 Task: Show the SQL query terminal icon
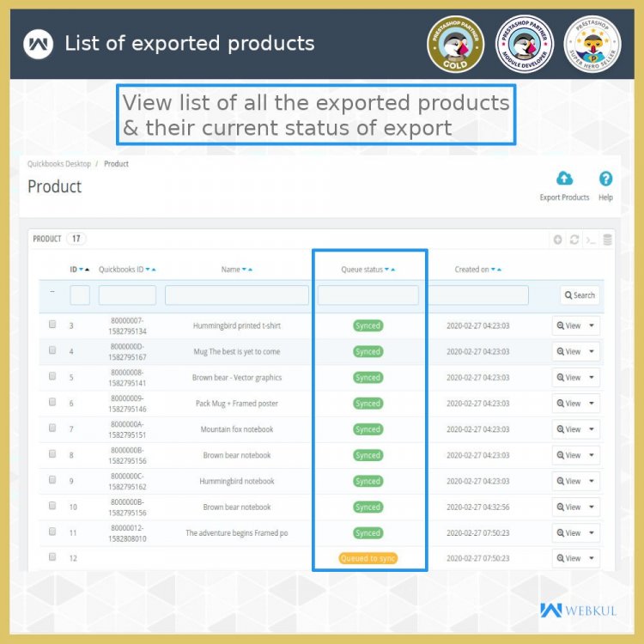pyautogui.click(x=591, y=240)
